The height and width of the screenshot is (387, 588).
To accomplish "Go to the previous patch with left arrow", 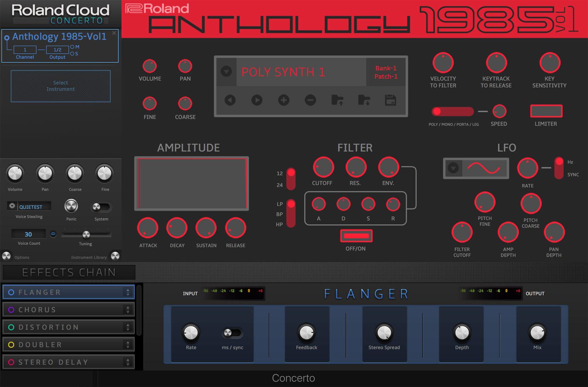I will 230,100.
